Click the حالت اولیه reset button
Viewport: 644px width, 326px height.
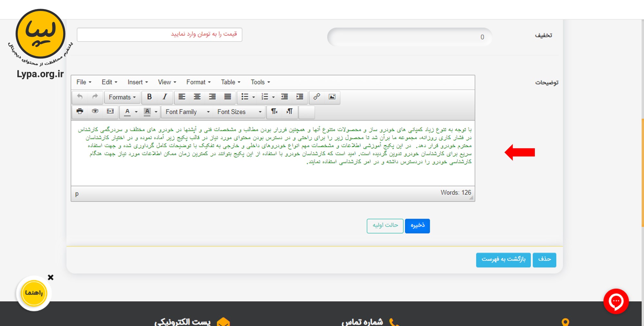pyautogui.click(x=385, y=226)
